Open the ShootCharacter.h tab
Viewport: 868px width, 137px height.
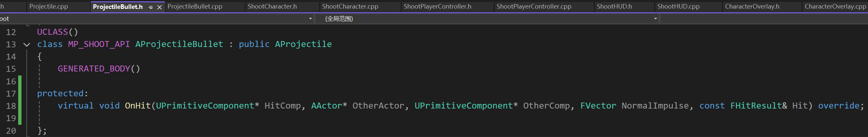tap(272, 6)
